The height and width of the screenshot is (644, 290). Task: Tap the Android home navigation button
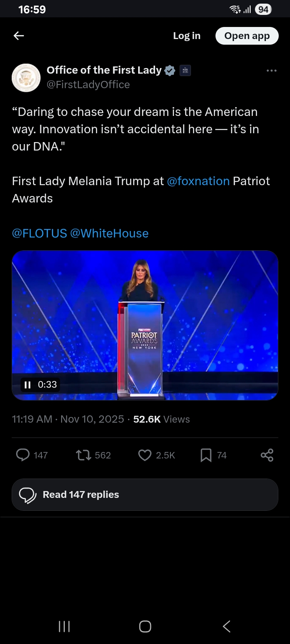tap(145, 626)
